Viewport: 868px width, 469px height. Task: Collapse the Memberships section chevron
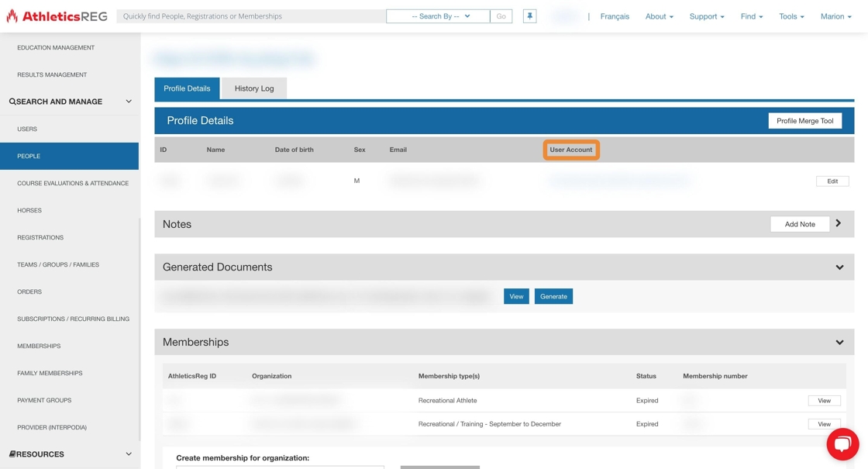(x=839, y=342)
